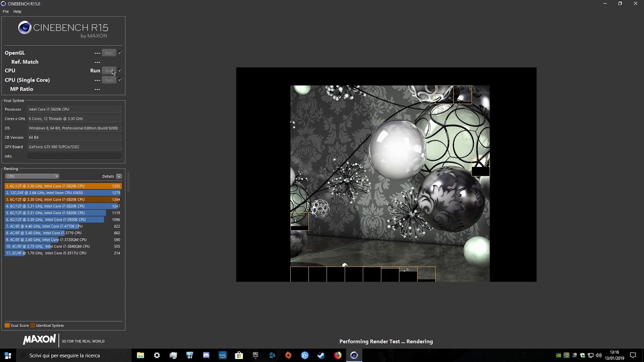Toggle the OpenGL test checkmark
The height and width of the screenshot is (362, 644).
[x=120, y=53]
